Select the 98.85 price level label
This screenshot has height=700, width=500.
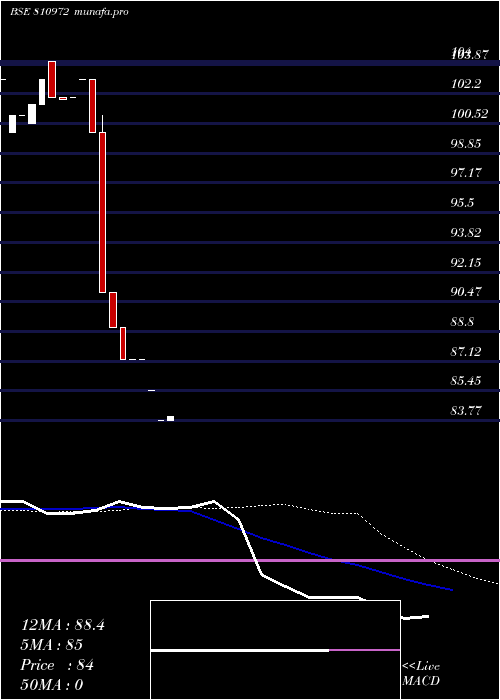[x=466, y=143]
